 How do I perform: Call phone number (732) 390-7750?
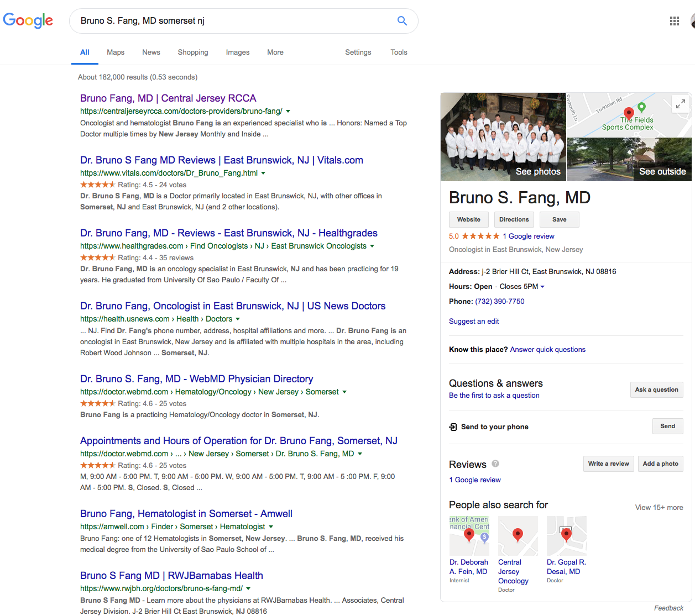[500, 301]
